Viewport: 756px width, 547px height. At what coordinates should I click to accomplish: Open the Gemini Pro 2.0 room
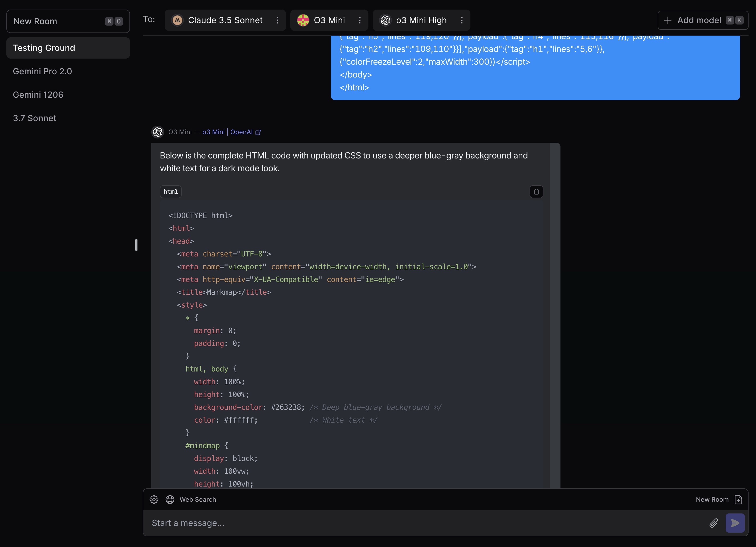tap(68, 71)
